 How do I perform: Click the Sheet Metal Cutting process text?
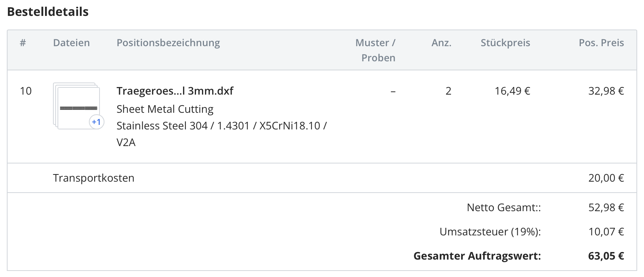[165, 109]
